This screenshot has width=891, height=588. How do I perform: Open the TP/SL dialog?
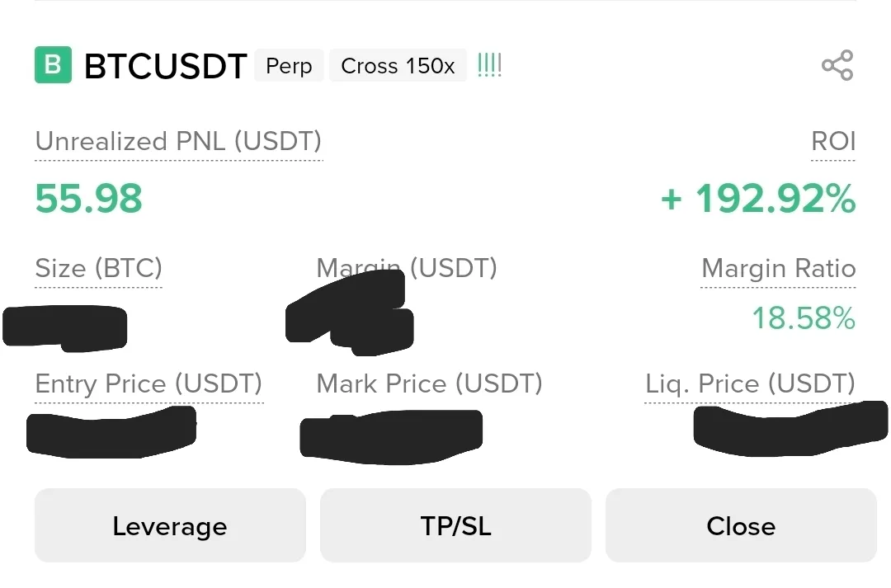tap(455, 525)
